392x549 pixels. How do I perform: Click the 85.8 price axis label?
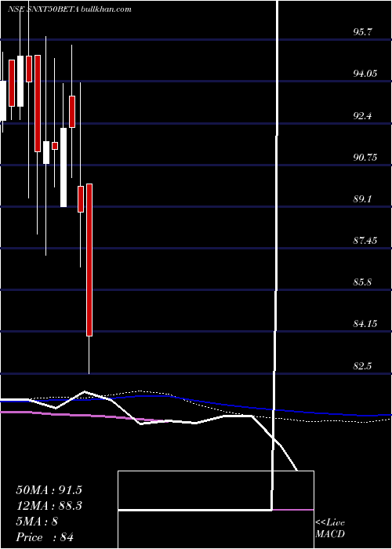pyautogui.click(x=362, y=282)
